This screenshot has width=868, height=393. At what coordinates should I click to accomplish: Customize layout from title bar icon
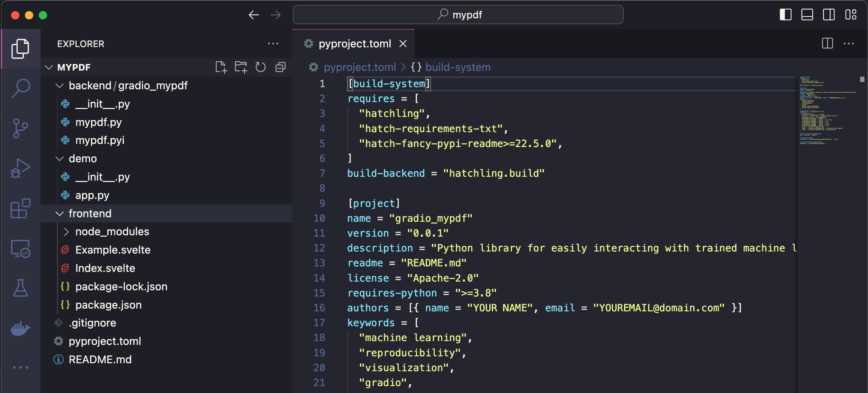pos(851,15)
